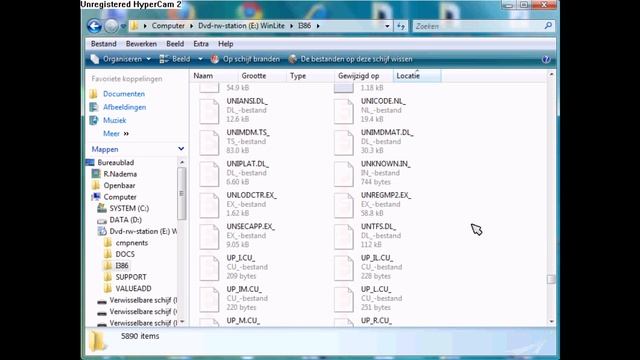Screen dimensions: 640x360
Task: Select SUPPORT folder in tree
Action: [131, 277]
